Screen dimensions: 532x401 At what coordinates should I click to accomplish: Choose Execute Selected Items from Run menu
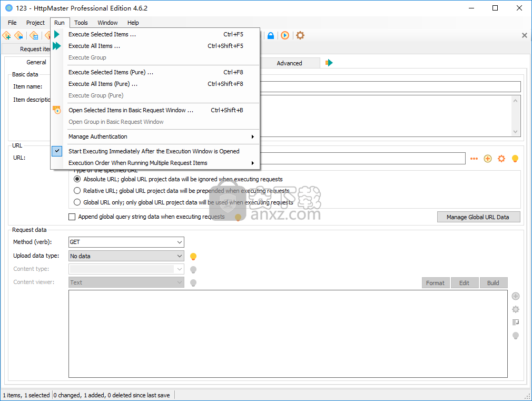tap(155, 34)
